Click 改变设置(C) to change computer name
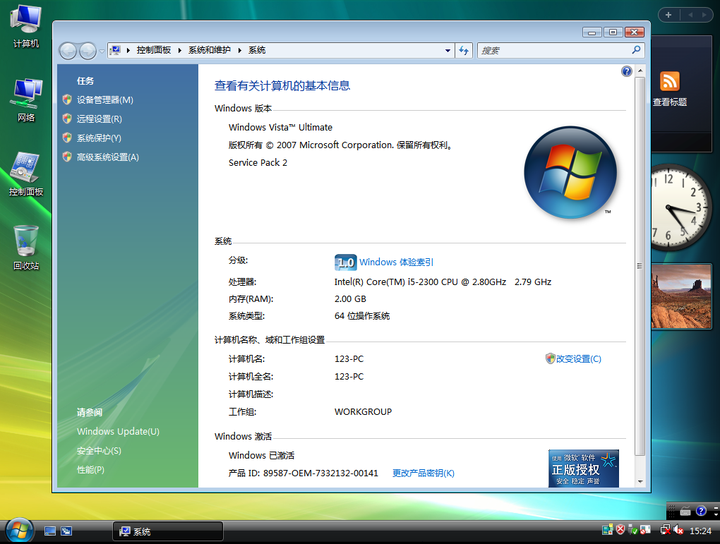This screenshot has height=544, width=720. [x=578, y=359]
